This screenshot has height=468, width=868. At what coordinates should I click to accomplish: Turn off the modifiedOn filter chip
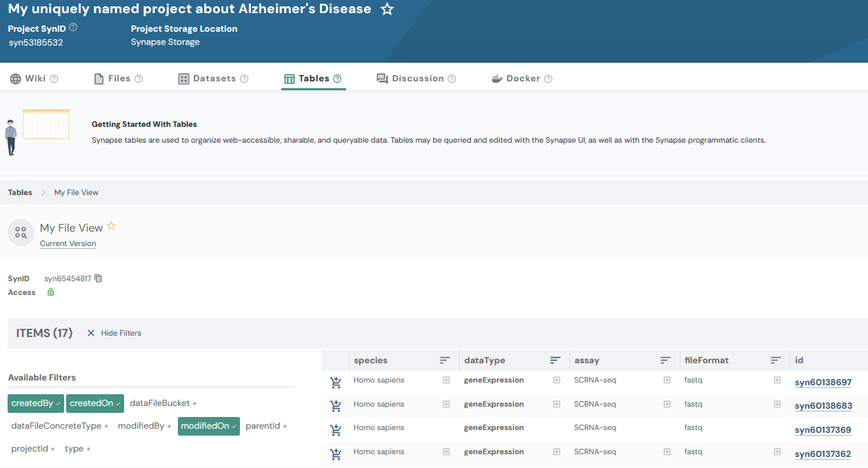pyautogui.click(x=208, y=427)
